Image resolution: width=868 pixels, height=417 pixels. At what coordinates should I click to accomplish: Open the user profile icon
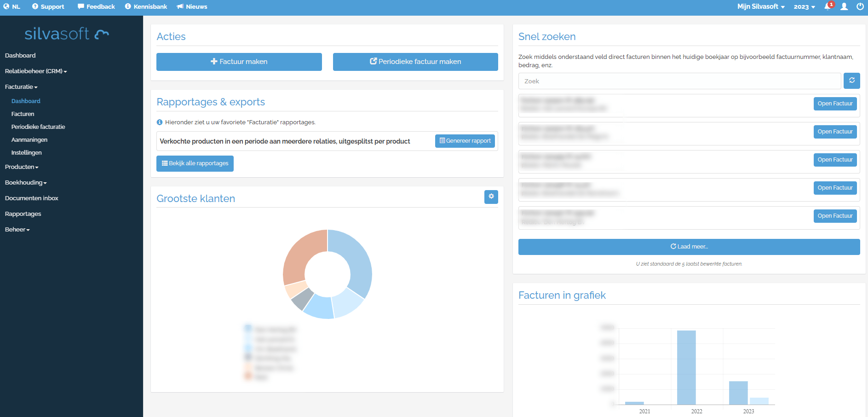pyautogui.click(x=844, y=6)
